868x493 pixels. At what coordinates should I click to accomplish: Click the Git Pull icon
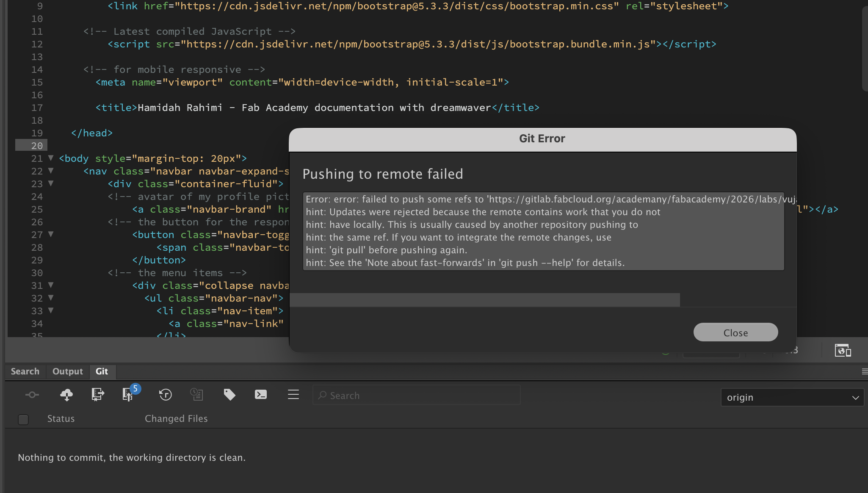(x=97, y=395)
